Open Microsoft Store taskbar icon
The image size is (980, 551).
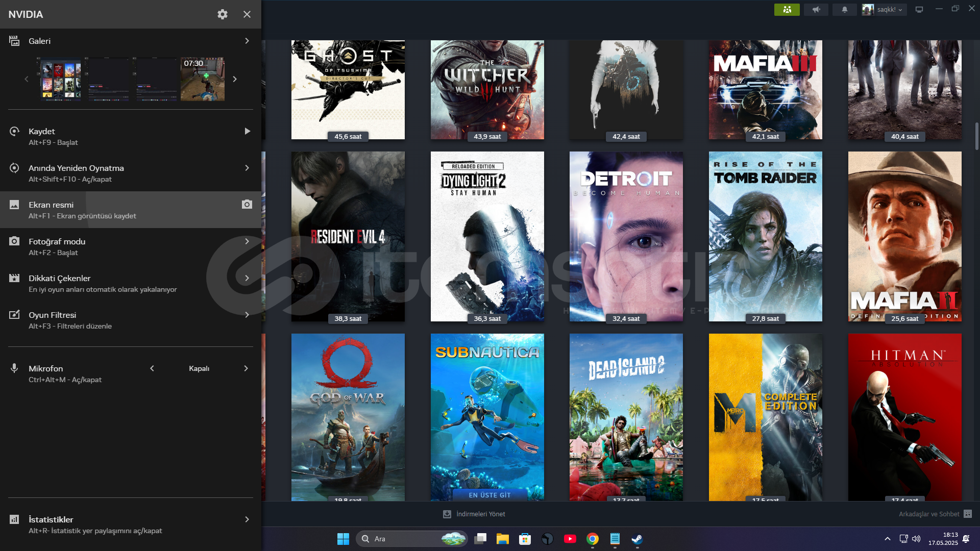click(x=525, y=539)
